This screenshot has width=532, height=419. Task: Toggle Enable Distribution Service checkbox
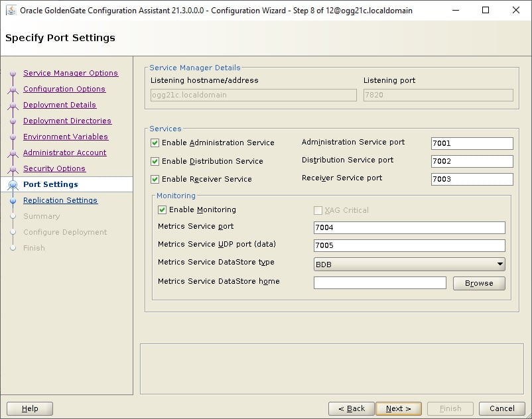155,161
